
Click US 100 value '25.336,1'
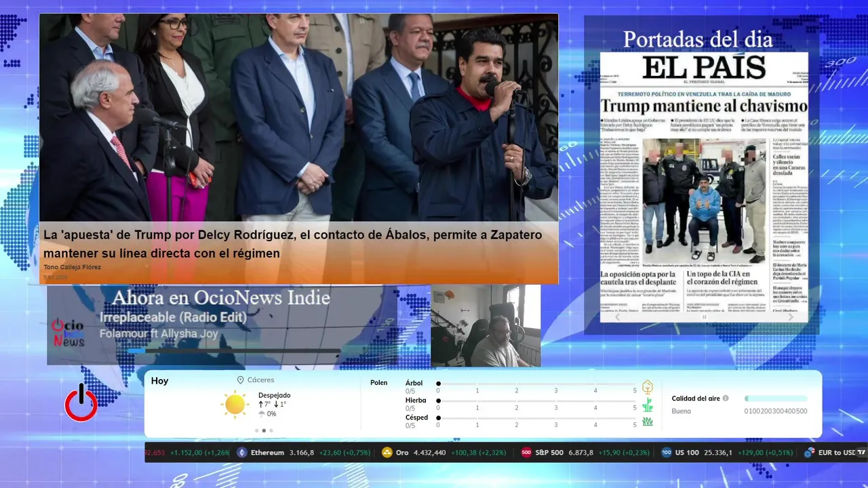pyautogui.click(x=718, y=453)
